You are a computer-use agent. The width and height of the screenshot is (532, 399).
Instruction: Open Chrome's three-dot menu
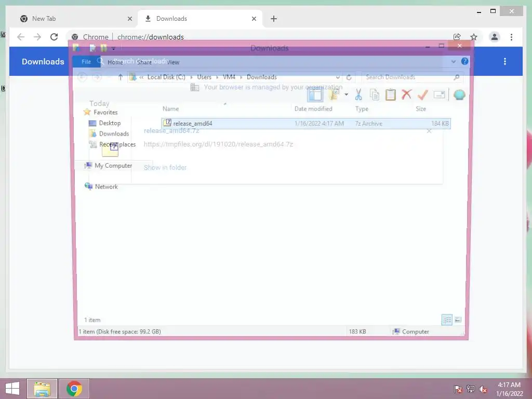pyautogui.click(x=511, y=37)
